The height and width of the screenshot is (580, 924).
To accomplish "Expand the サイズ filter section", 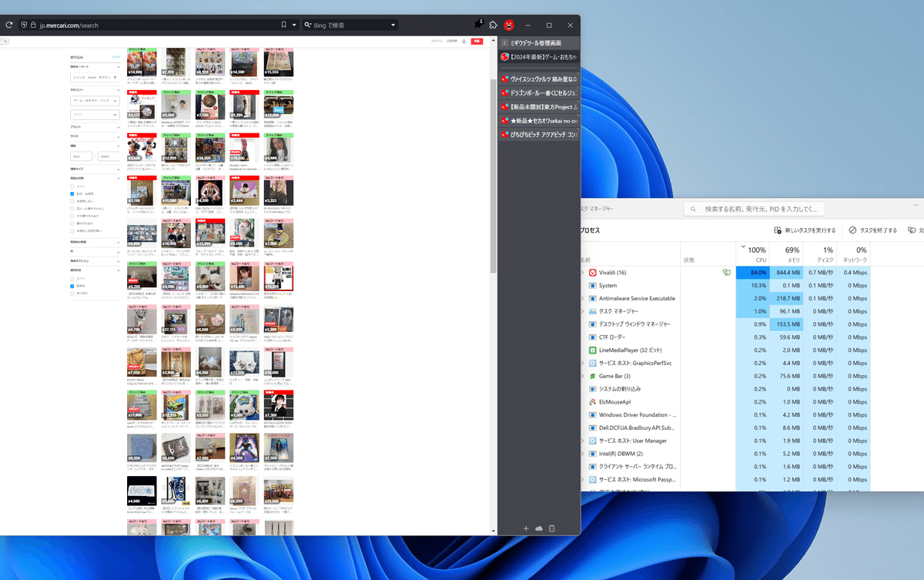I will coord(95,136).
